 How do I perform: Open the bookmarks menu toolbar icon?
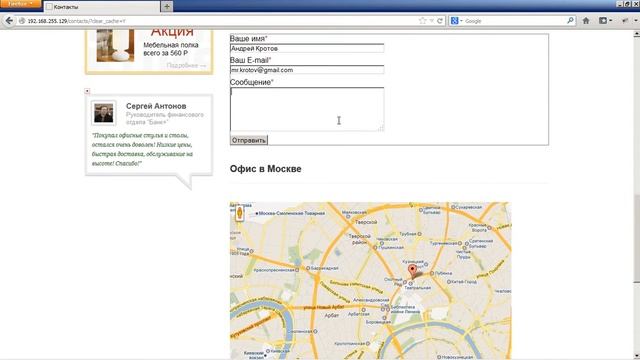(605, 20)
